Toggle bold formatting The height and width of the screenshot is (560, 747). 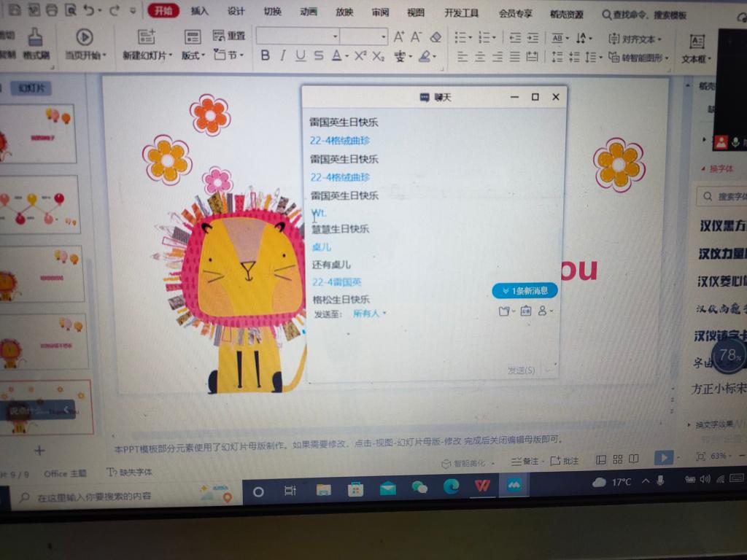[x=265, y=56]
